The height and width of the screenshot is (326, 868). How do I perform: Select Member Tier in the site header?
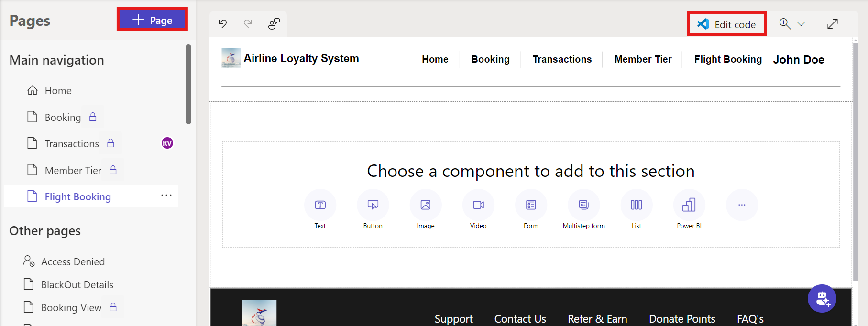tap(643, 59)
